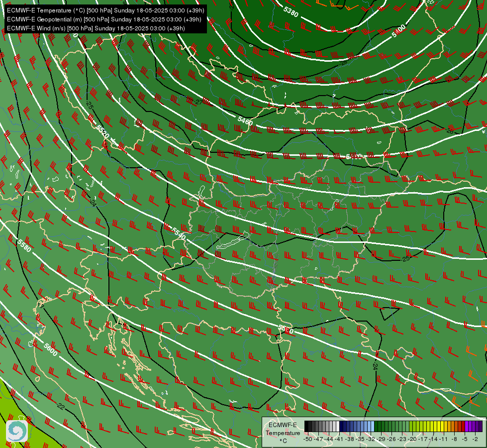This screenshot has width=487, height=448.
Task: Select the ECMWF-E Temperature (°C) title line
Action: coord(105,10)
